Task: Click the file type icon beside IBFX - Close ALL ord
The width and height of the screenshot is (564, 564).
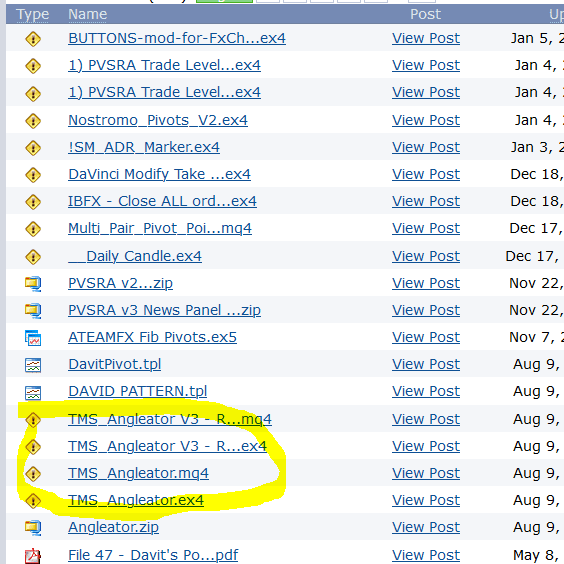Action: (x=33, y=202)
